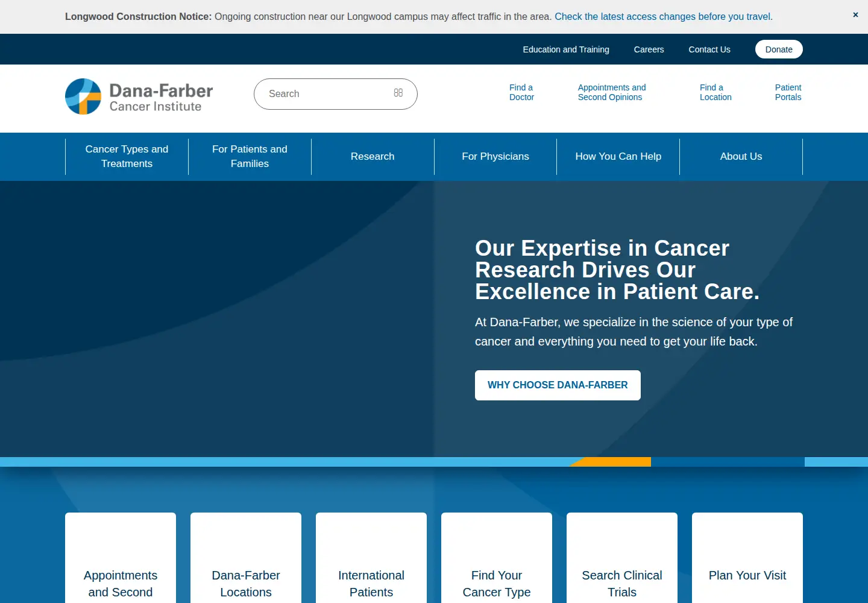868x603 pixels.
Task: Open the Contact Us link
Action: tap(709, 49)
